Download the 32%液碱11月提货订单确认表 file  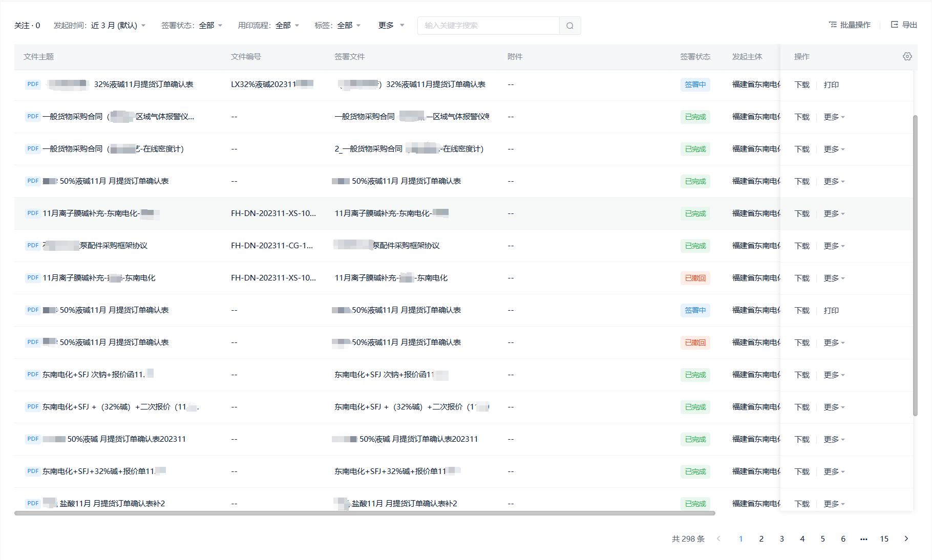tap(801, 85)
